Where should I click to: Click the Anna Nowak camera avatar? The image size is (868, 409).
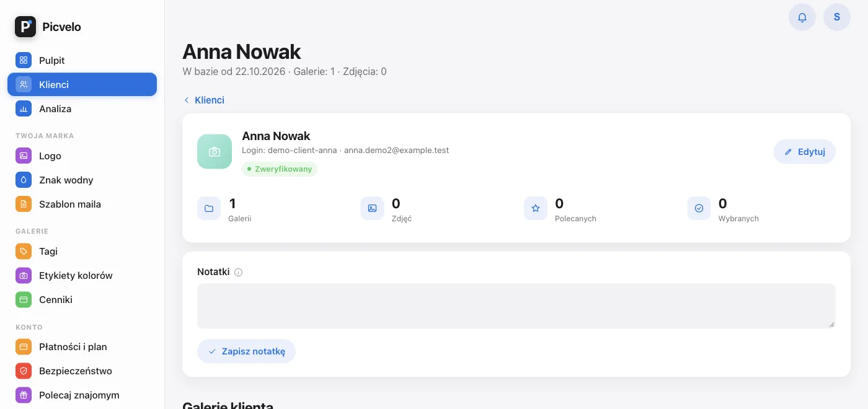point(215,151)
